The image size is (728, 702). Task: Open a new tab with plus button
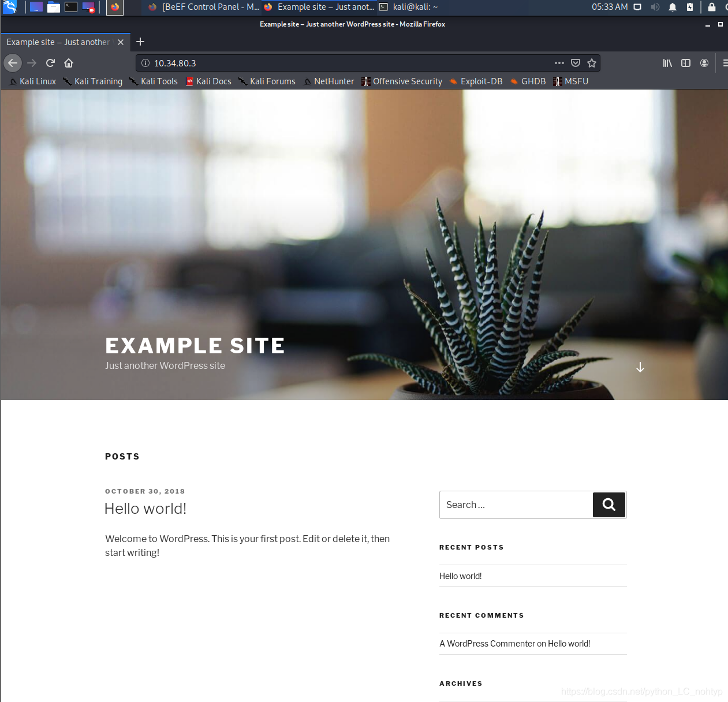click(x=140, y=42)
